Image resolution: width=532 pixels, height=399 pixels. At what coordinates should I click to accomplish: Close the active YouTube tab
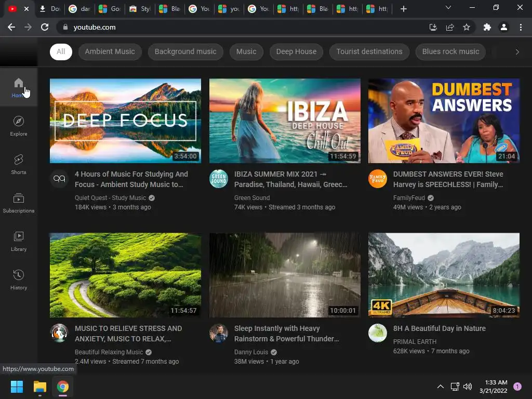click(x=26, y=9)
